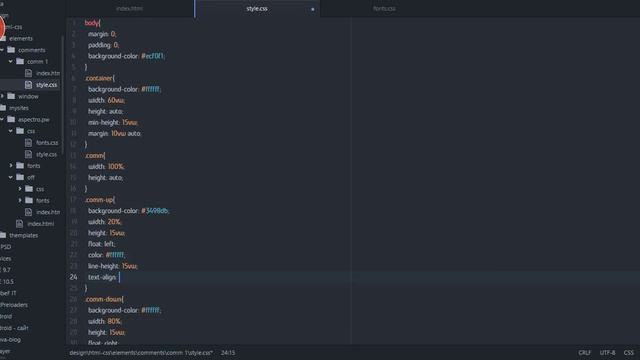Open index.htm under comm 1
Screen dimensions: 640x360
[48, 73]
